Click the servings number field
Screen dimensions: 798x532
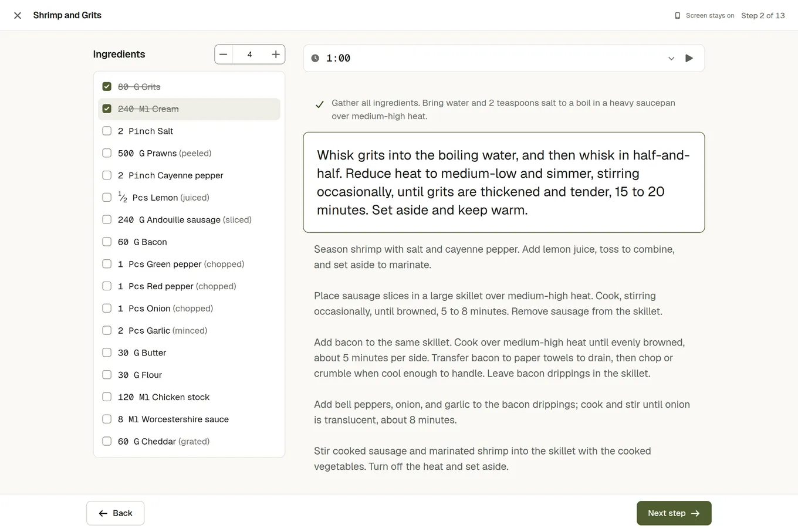[250, 55]
